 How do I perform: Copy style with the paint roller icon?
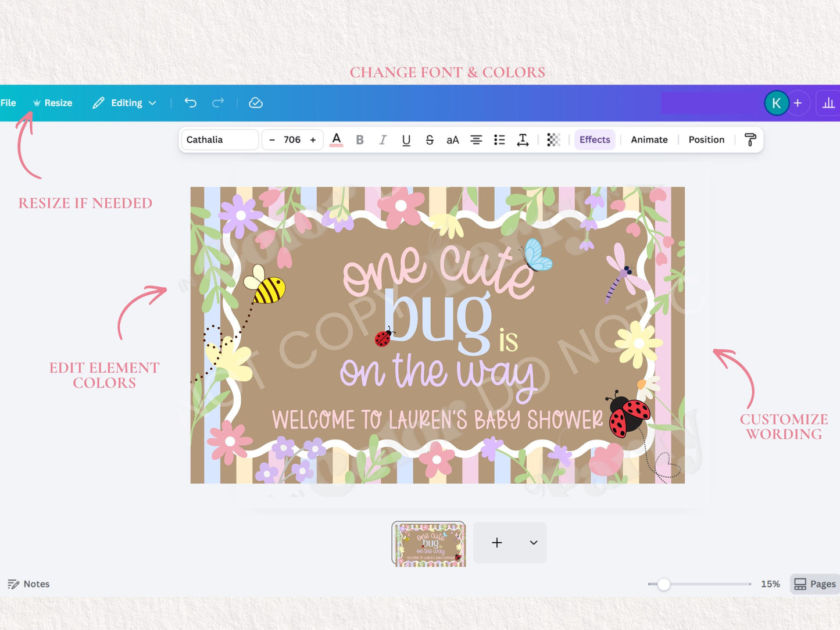pos(750,139)
